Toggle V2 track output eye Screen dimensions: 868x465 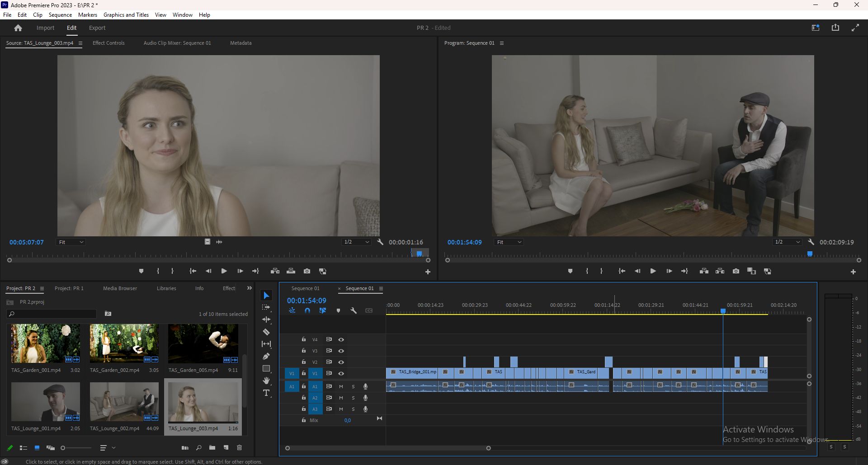pyautogui.click(x=341, y=362)
